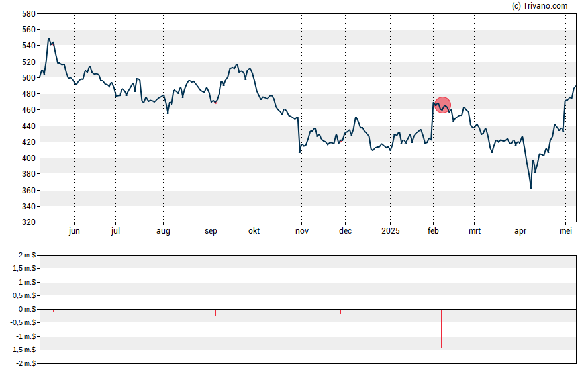Image resolution: width=588 pixels, height=374 pixels.
Task: Click the 460 price axis label
Action: (29, 110)
